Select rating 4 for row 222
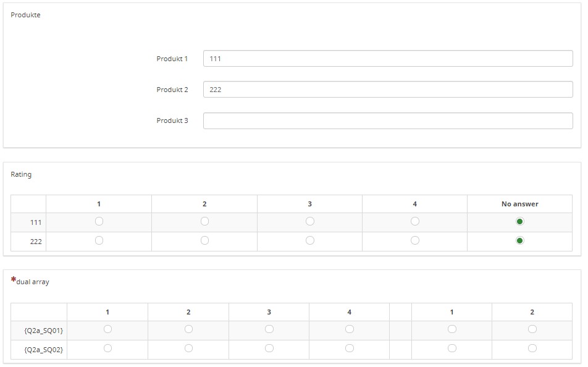The image size is (588, 367). (x=415, y=240)
